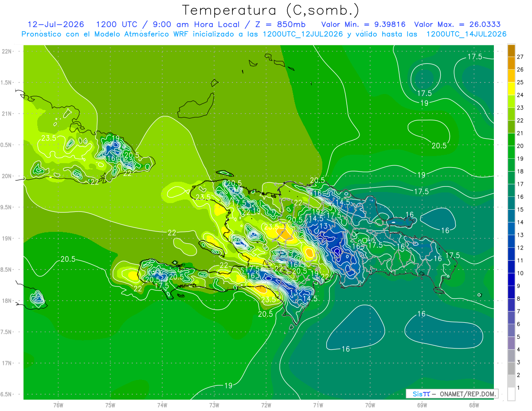Viewport: 532px width, 411px height.
Task: Click the legend scale label "1"
Action: 519,388
